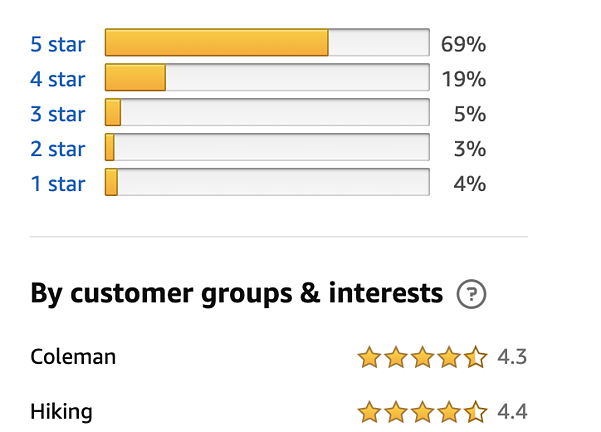Select the 19% percentage label

click(464, 79)
